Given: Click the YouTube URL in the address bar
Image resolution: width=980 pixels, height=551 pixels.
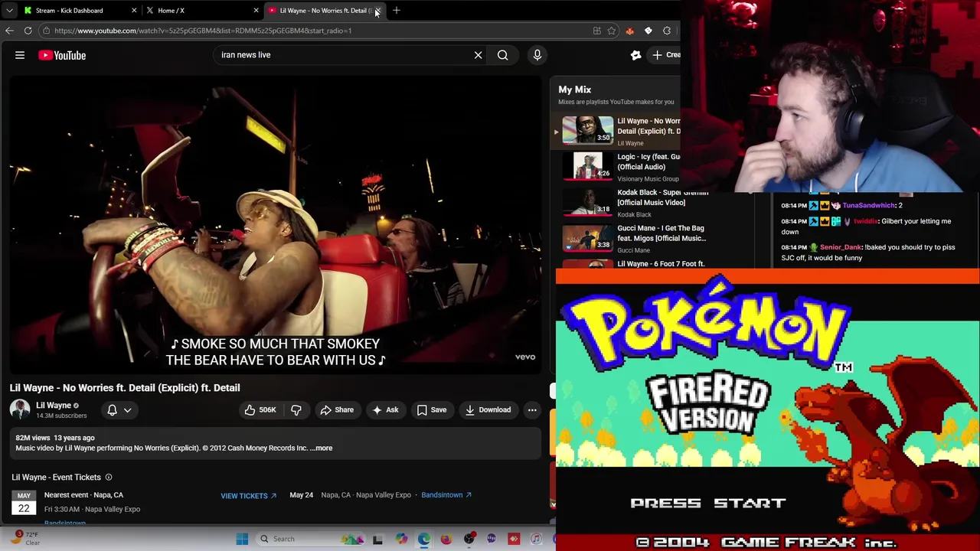Looking at the screenshot, I should [x=203, y=31].
